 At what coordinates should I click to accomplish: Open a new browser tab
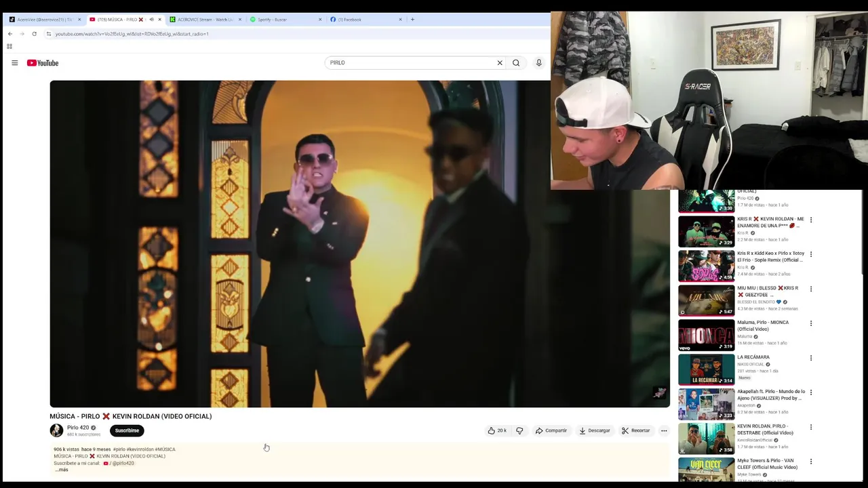point(412,20)
